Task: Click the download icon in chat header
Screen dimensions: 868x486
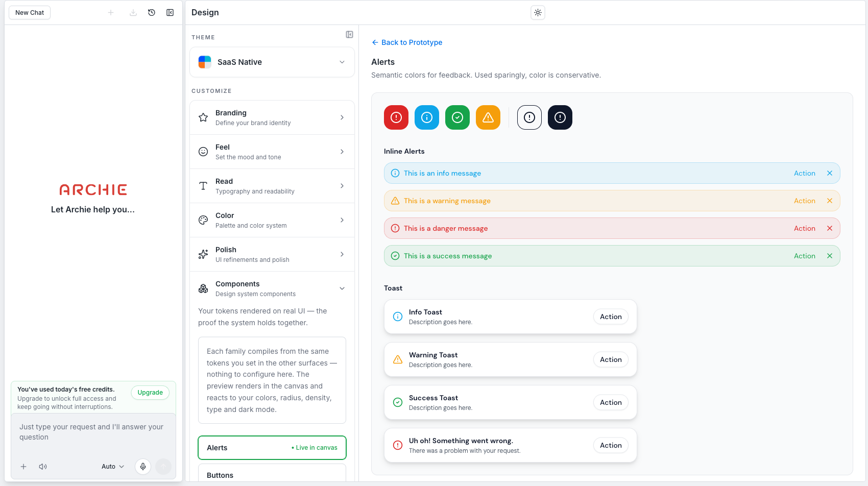Action: pos(133,13)
